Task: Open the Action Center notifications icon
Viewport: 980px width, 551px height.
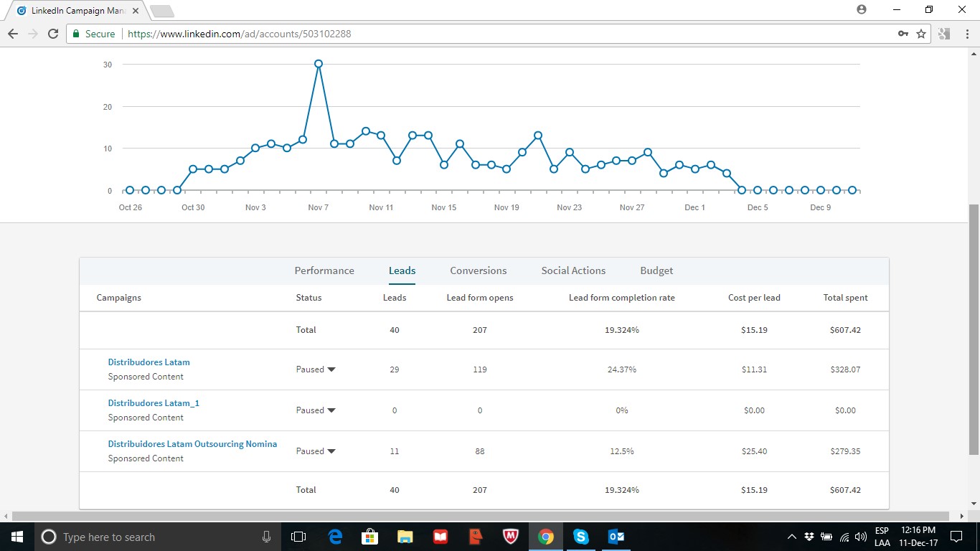Action: [x=956, y=537]
